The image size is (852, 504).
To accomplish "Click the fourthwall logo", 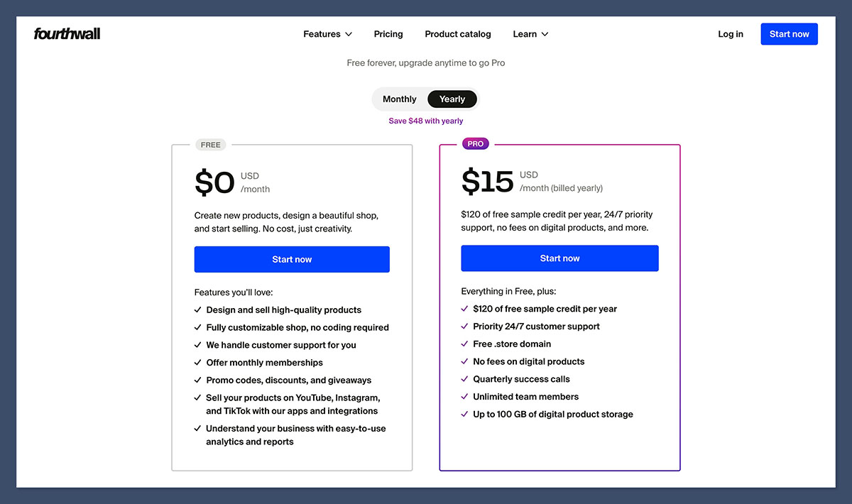I will [x=67, y=33].
